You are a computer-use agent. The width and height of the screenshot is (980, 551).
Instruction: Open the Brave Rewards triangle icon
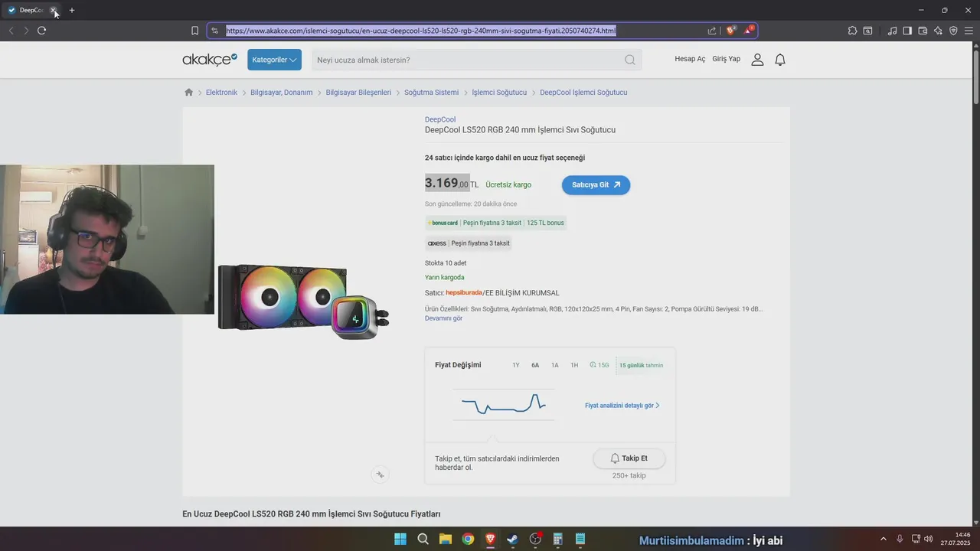click(749, 31)
